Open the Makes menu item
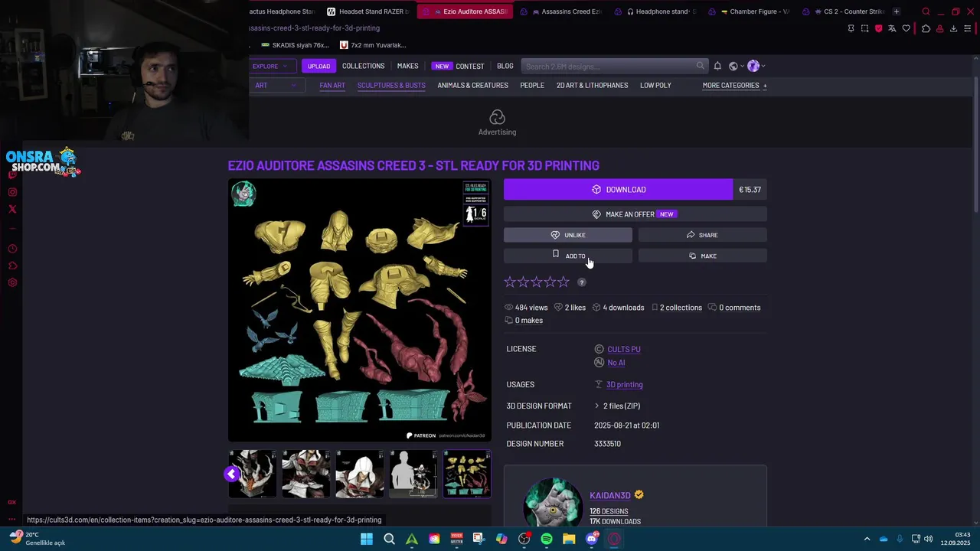 coord(407,66)
